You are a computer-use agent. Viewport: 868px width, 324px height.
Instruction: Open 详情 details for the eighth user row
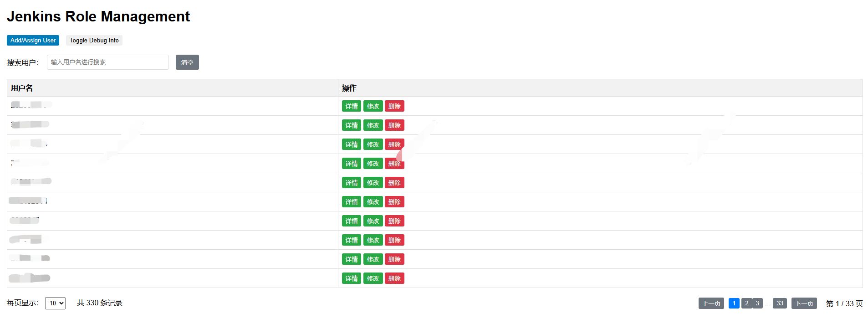tap(352, 240)
